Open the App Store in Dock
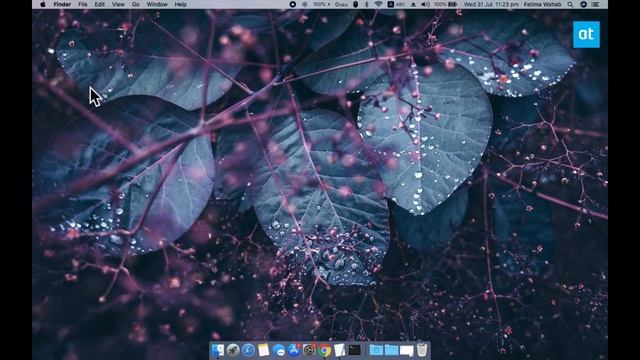The width and height of the screenshot is (640, 360). [x=294, y=350]
